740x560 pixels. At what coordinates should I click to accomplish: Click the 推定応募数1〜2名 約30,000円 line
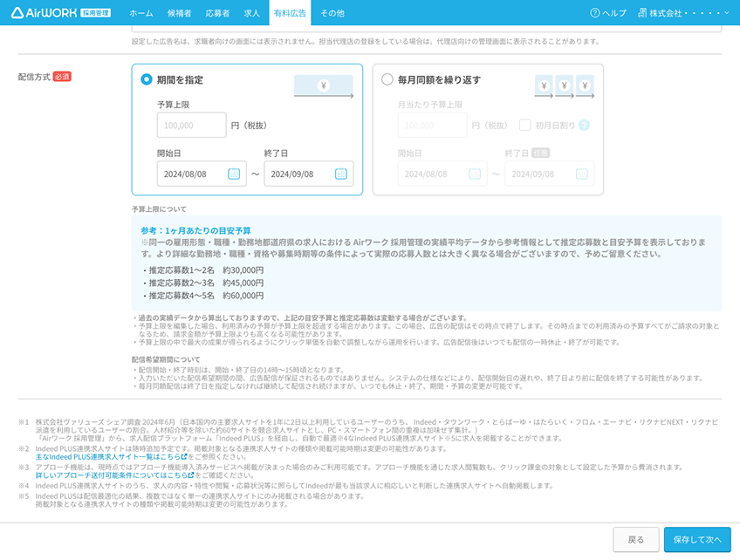click(203, 270)
